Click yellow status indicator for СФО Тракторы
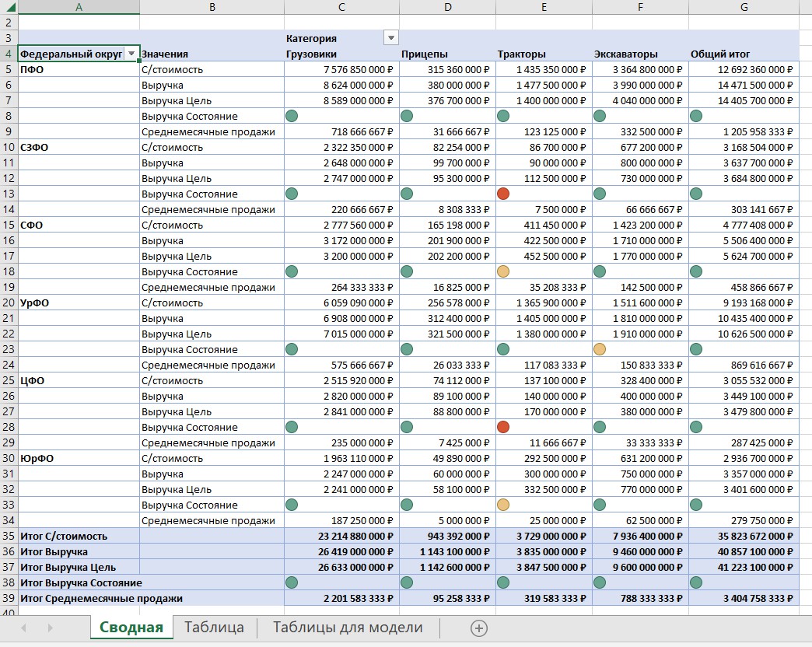Image resolution: width=812 pixels, height=647 pixels. click(x=503, y=271)
